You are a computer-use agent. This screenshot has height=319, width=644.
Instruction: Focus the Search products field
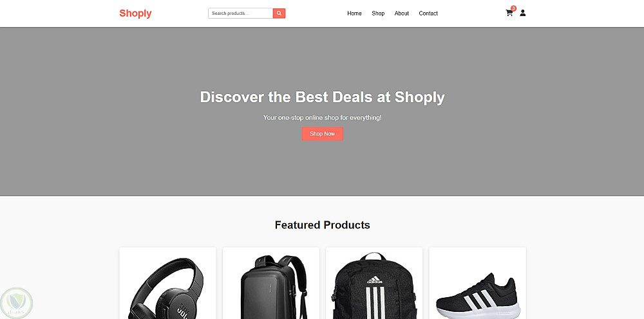241,14
